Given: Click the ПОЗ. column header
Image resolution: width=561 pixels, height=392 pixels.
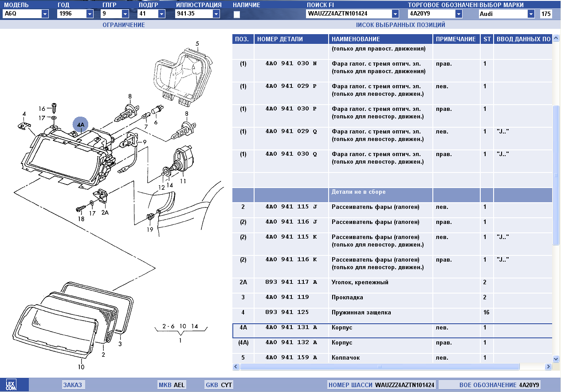Looking at the screenshot, I should pyautogui.click(x=243, y=39).
